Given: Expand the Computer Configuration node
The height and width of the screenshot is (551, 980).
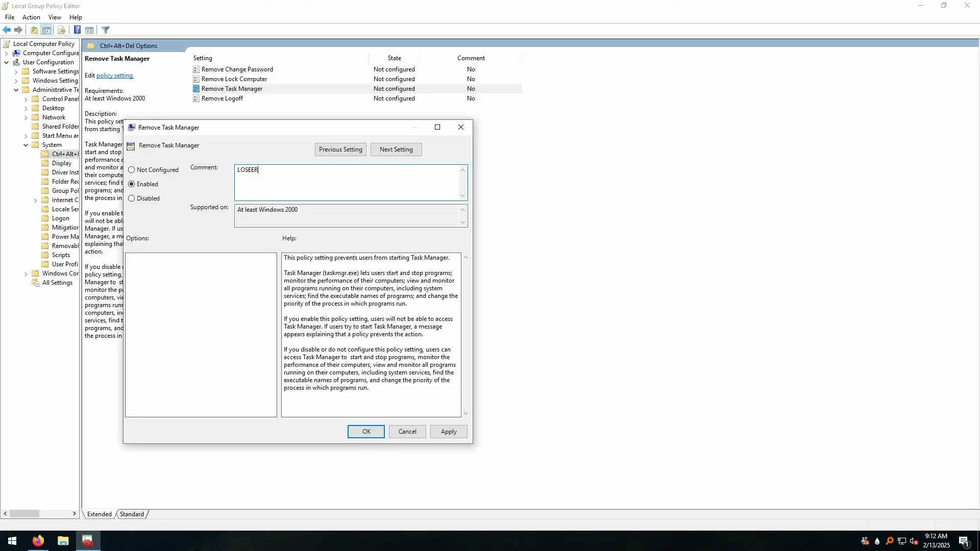Looking at the screenshot, I should (6, 53).
